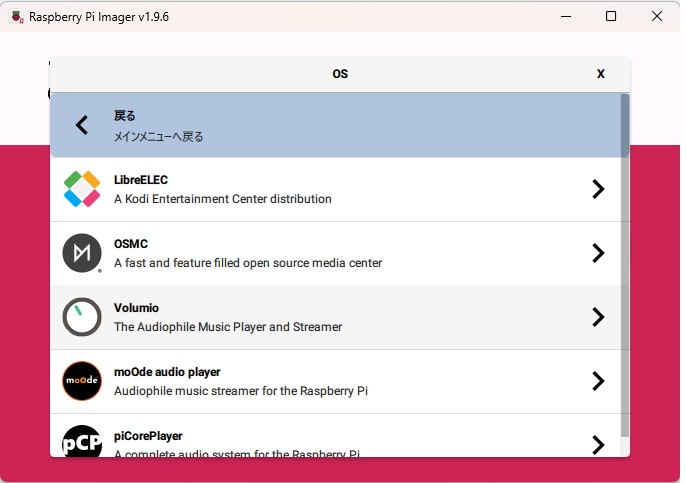686x483 pixels.
Task: Select the LibreELEC list entry title
Action: point(141,180)
